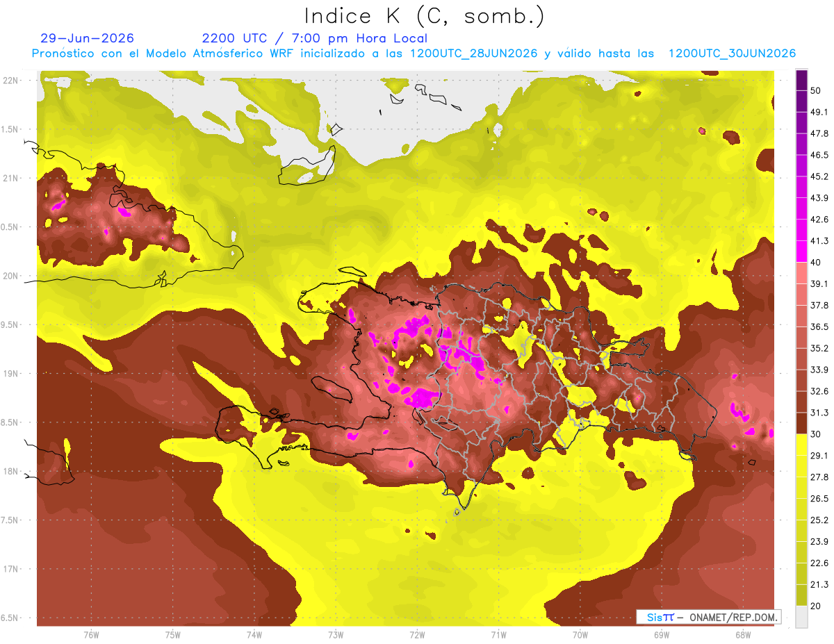Screen dimensions: 834x644
Task: Click the '37.8' colorbar value
Action: click(x=819, y=305)
